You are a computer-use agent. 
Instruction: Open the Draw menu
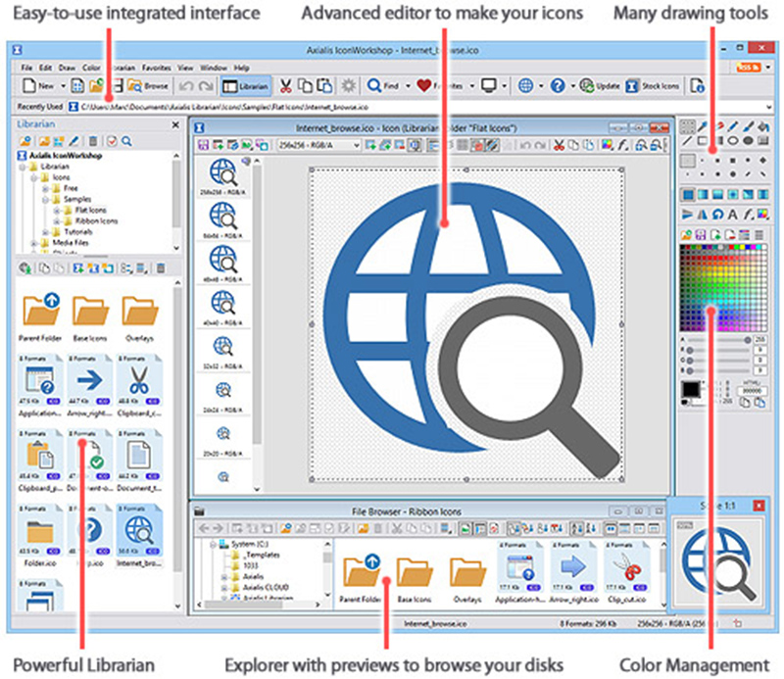pyautogui.click(x=65, y=68)
